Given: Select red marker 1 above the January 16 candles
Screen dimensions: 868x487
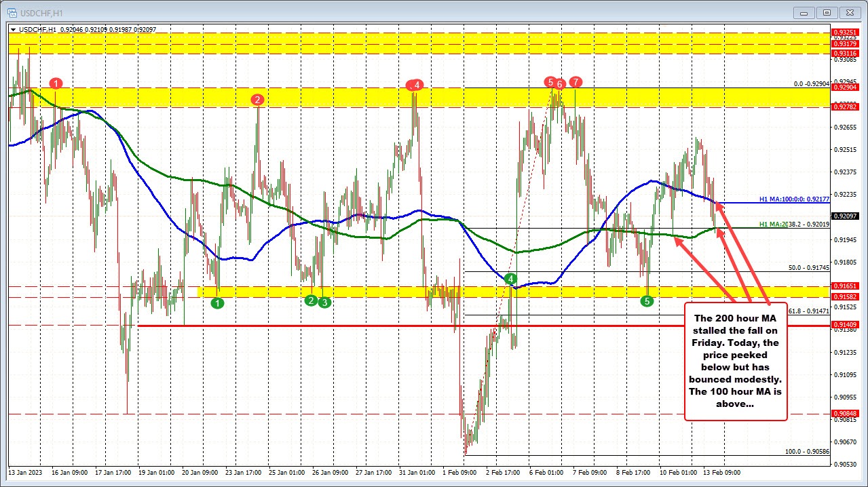Looking at the screenshot, I should pyautogui.click(x=56, y=83).
